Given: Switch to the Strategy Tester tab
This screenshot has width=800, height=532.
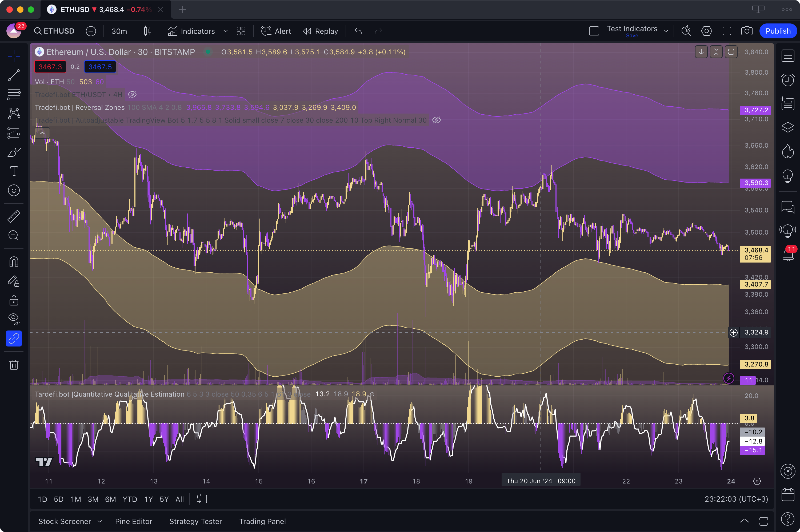Looking at the screenshot, I should 195,522.
